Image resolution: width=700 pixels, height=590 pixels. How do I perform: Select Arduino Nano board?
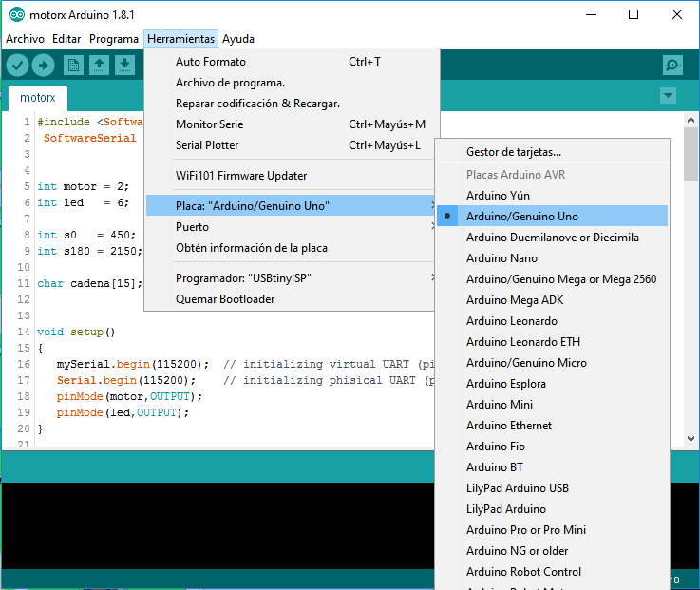click(x=552, y=258)
